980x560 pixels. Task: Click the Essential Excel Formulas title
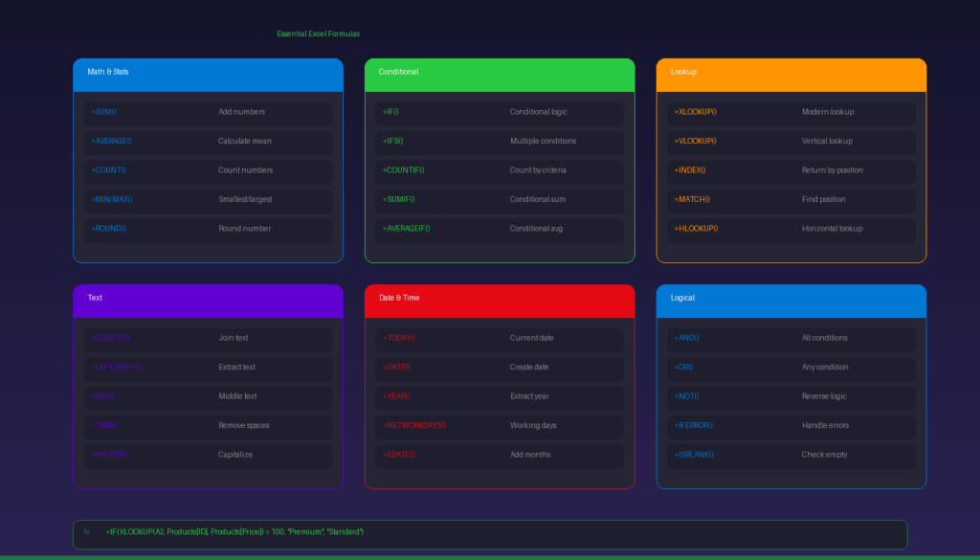[x=319, y=34]
